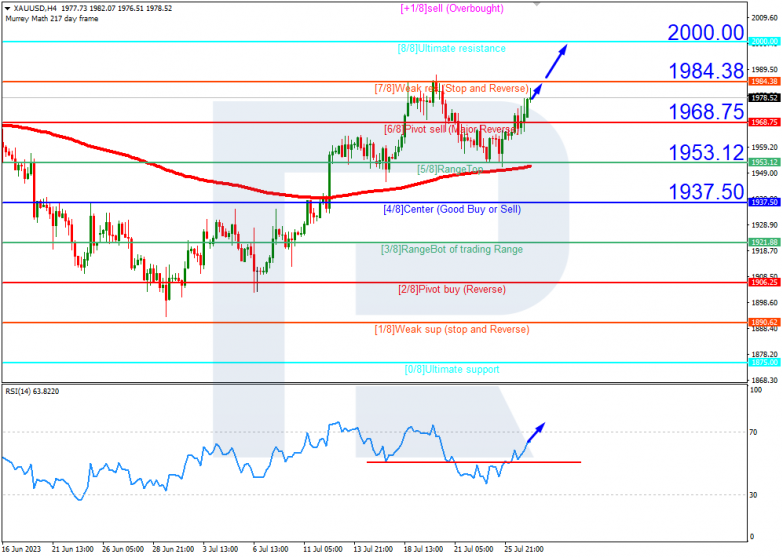Select the '21 Jun 13:00' time axis label
The image size is (782, 558).
coord(73,549)
